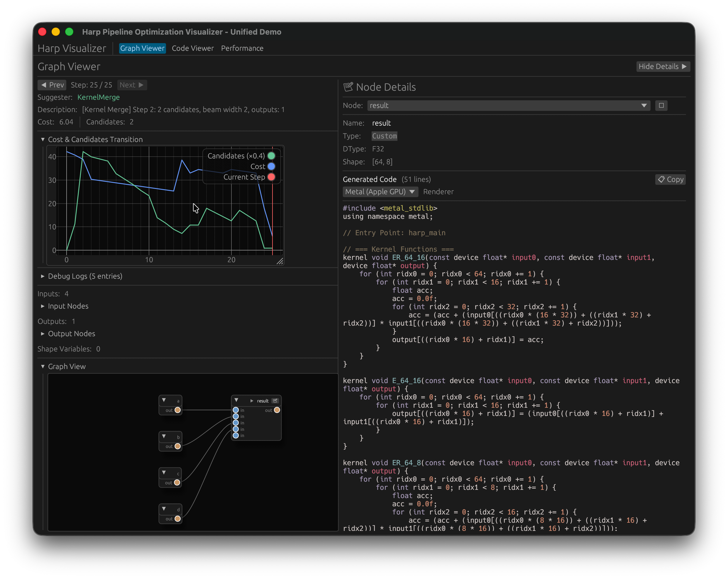Image resolution: width=728 pixels, height=579 pixels.
Task: Toggle Candidates series in chart legend
Action: coord(271,156)
